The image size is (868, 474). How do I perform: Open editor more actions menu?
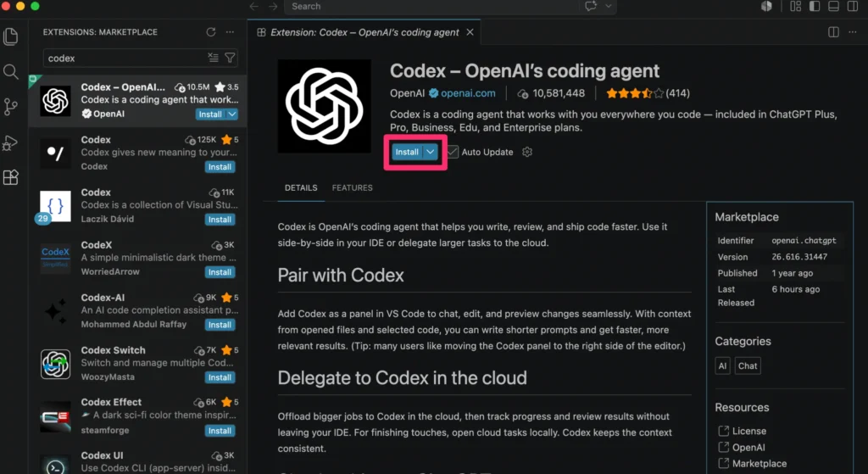(x=853, y=32)
